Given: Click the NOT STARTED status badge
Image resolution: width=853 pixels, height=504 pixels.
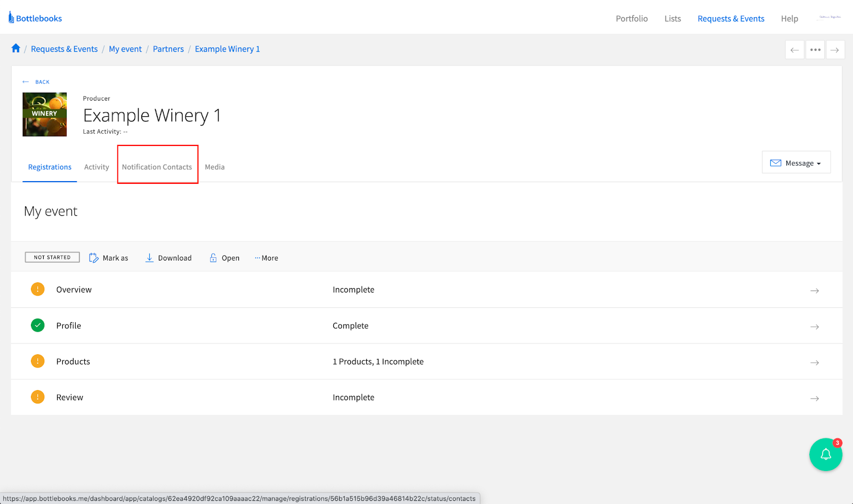Looking at the screenshot, I should [52, 257].
